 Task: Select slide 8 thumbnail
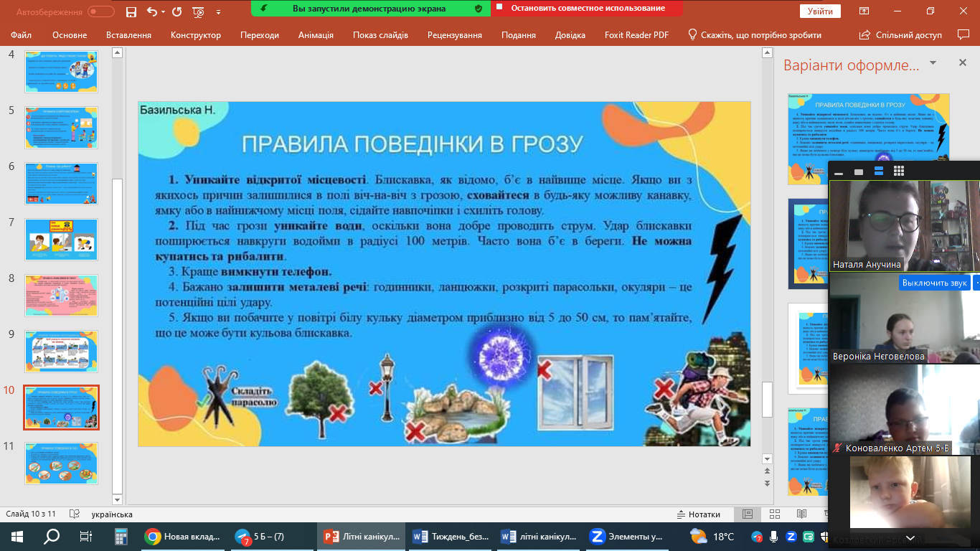(61, 295)
